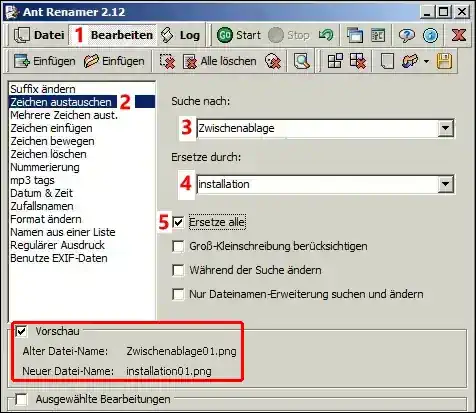This screenshot has width=476, height=413.
Task: Click into the 'Ersetze durch' text field
Action: click(317, 184)
